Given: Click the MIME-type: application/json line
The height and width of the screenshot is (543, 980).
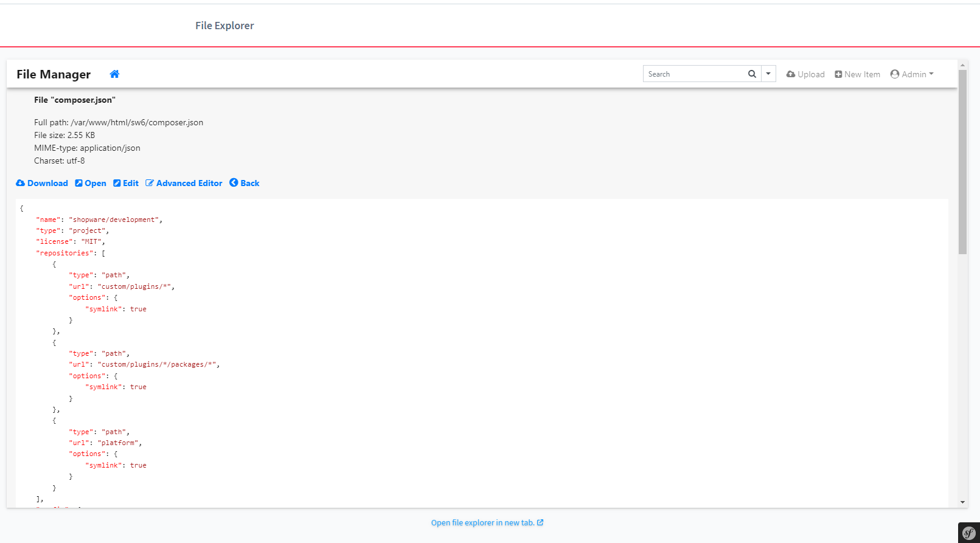Looking at the screenshot, I should (x=87, y=148).
